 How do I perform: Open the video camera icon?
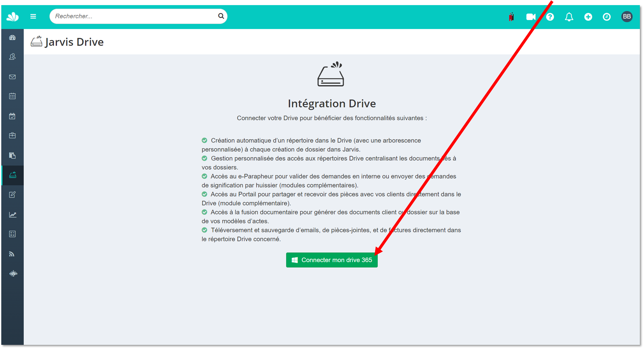pos(531,17)
